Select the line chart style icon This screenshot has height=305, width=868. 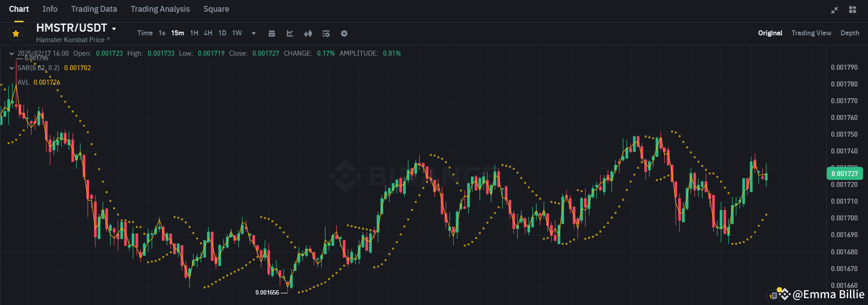coord(289,33)
